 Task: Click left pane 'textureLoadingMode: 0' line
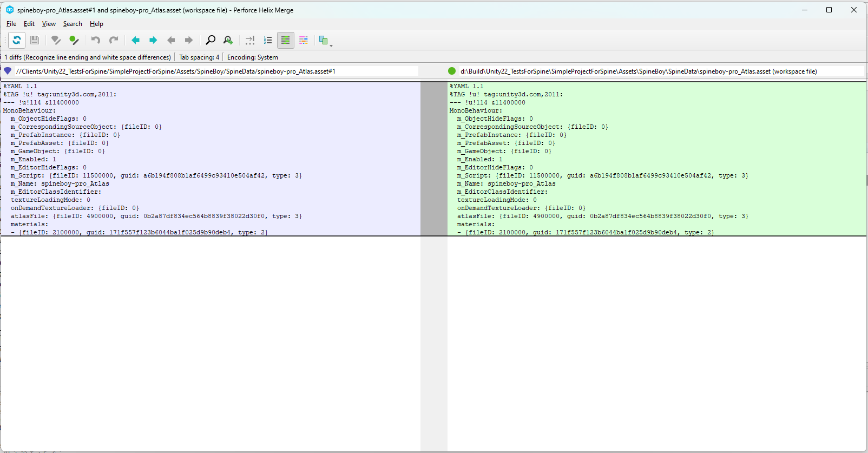click(51, 200)
